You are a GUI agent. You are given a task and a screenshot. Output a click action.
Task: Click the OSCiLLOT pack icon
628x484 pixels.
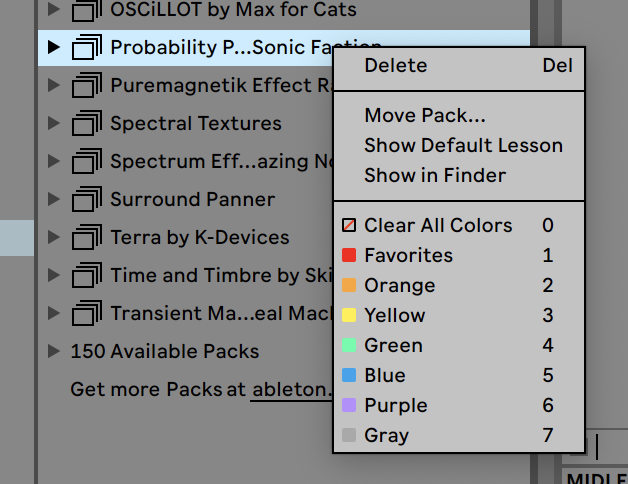coord(87,10)
